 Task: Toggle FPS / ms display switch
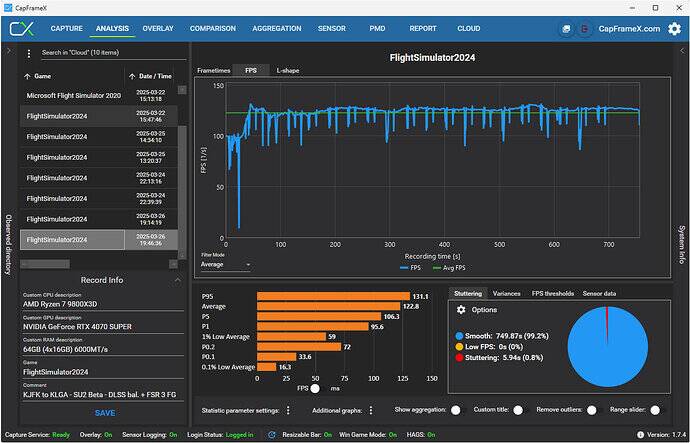(316, 388)
